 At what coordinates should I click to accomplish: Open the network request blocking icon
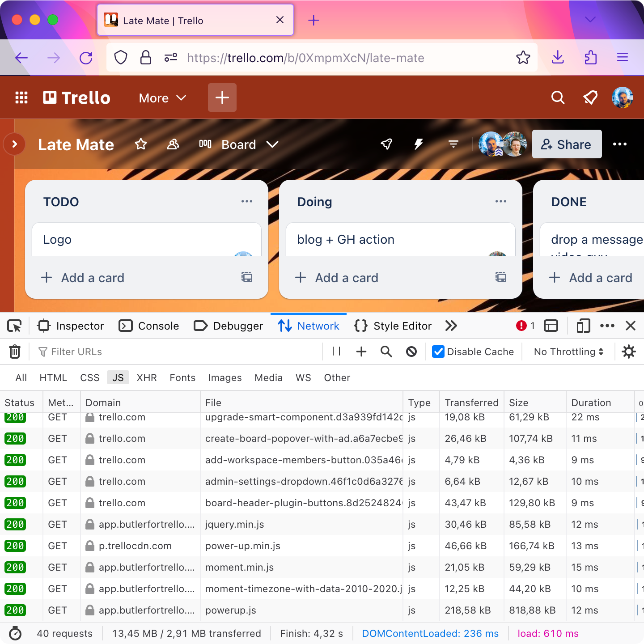411,352
